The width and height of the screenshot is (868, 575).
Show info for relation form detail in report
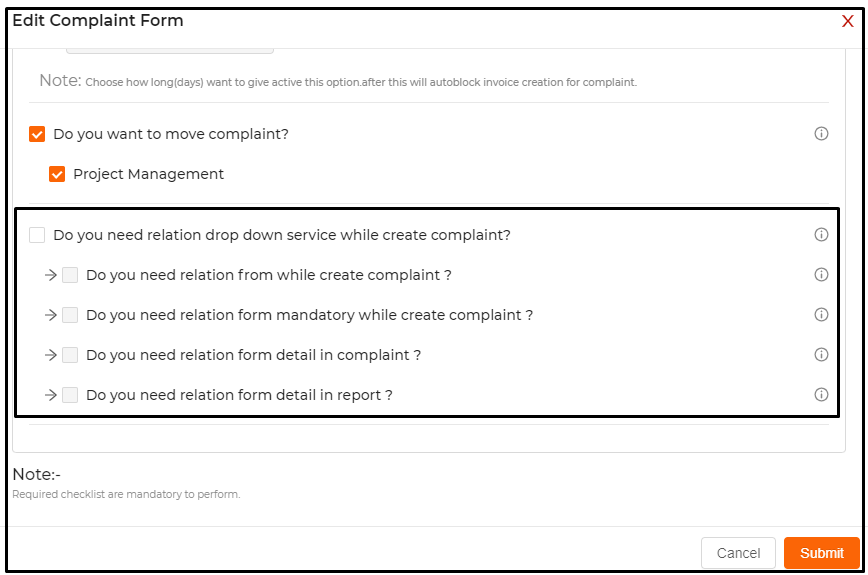pyautogui.click(x=821, y=395)
